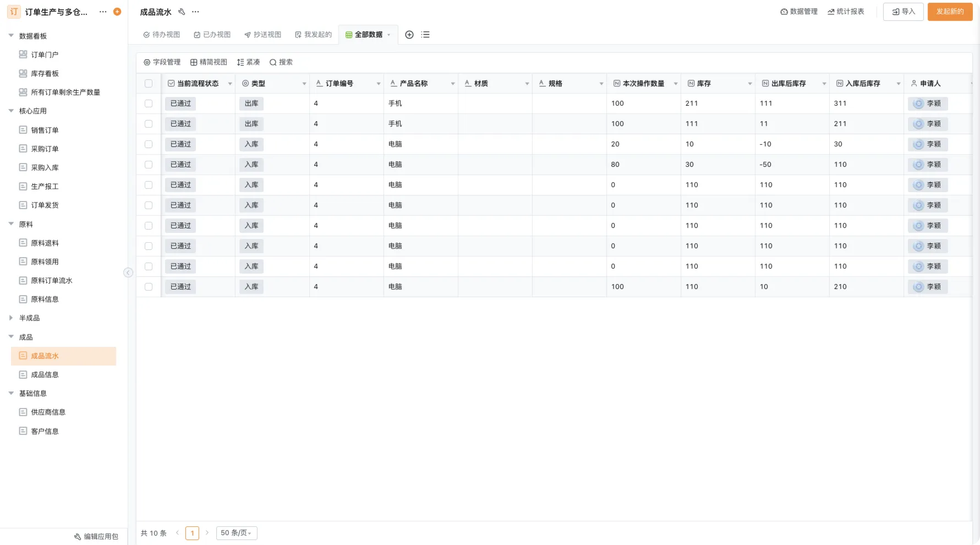Image resolution: width=980 pixels, height=545 pixels.
Task: Click the 搜索 search tool
Action: (281, 62)
